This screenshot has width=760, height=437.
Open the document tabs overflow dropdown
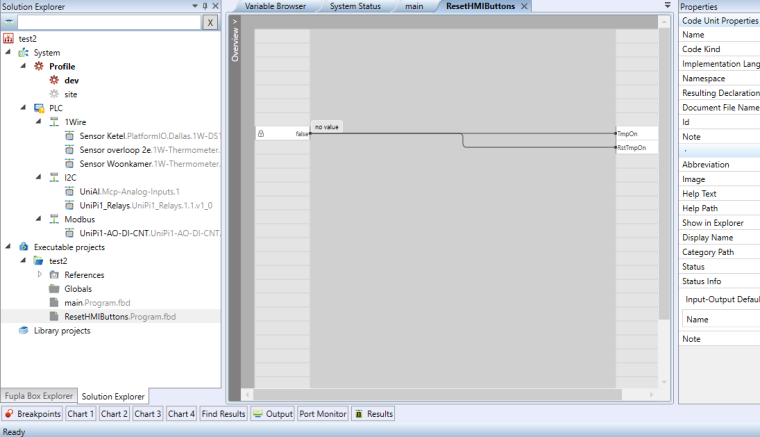[x=667, y=6]
